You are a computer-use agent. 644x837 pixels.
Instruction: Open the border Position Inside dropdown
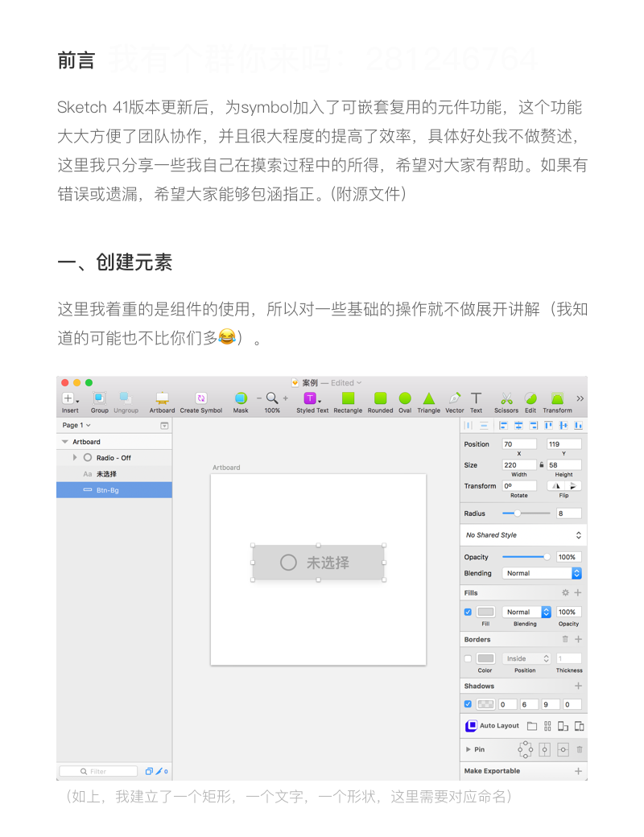point(526,658)
